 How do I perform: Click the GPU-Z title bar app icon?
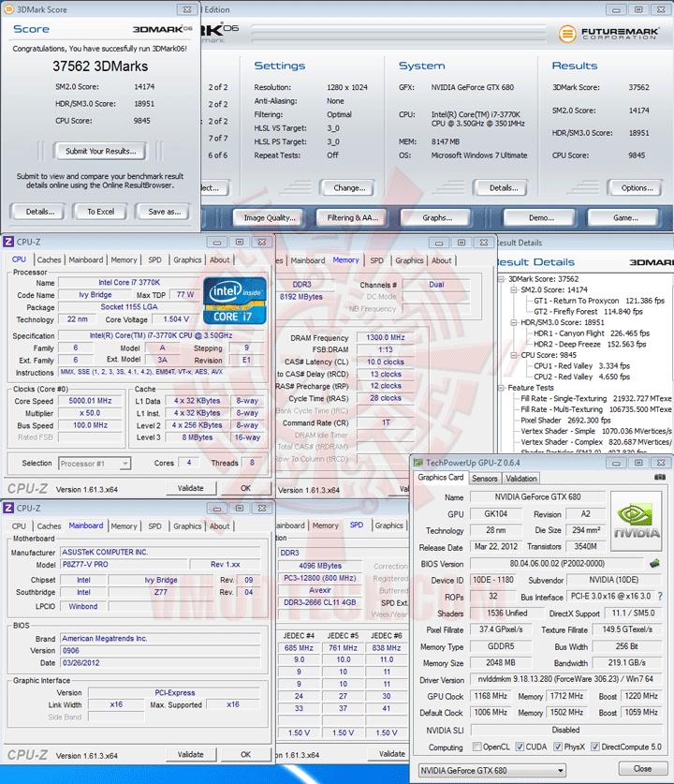point(418,463)
